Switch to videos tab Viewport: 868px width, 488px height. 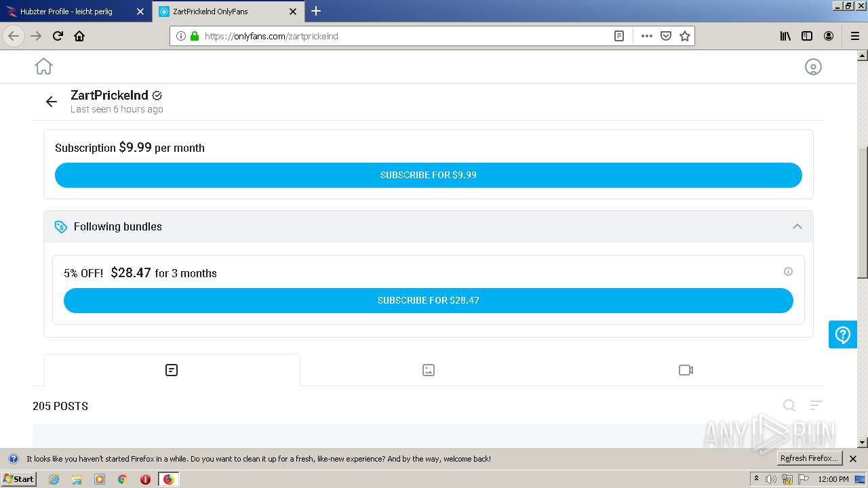(x=686, y=370)
